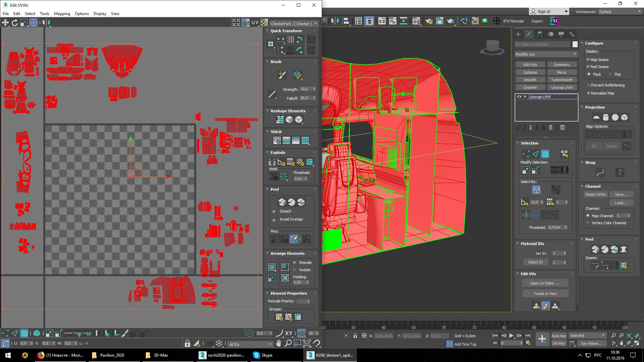Open the Mapping menu
Screen dimensions: 644x362
click(62, 14)
